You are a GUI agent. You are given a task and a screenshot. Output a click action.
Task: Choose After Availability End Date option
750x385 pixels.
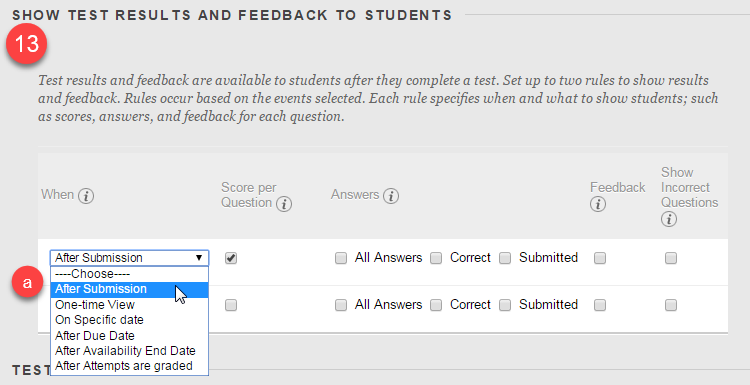click(129, 351)
